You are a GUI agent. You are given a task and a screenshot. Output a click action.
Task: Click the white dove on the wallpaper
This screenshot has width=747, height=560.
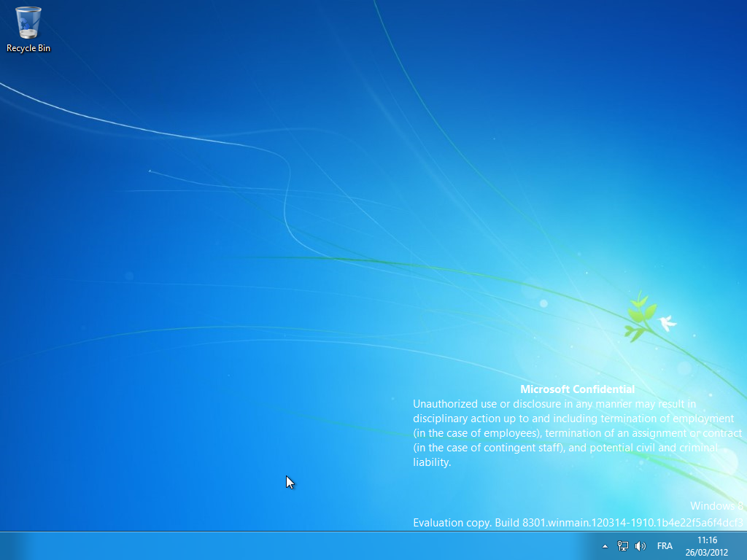click(666, 322)
